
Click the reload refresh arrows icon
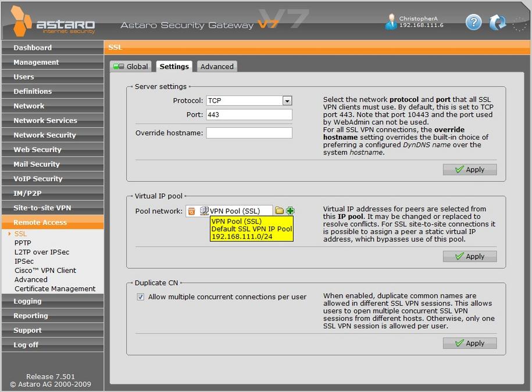497,23
